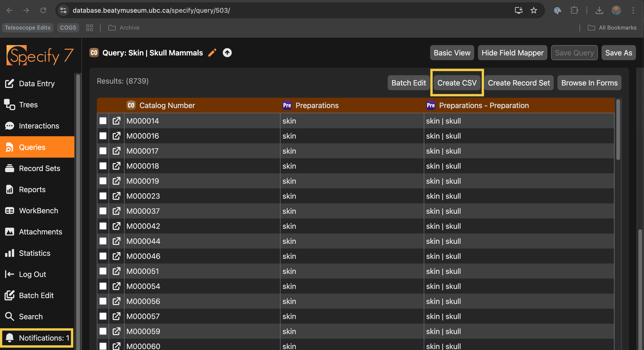Image resolution: width=644 pixels, height=350 pixels.
Task: Bookmark this page with the star icon
Action: click(x=534, y=10)
